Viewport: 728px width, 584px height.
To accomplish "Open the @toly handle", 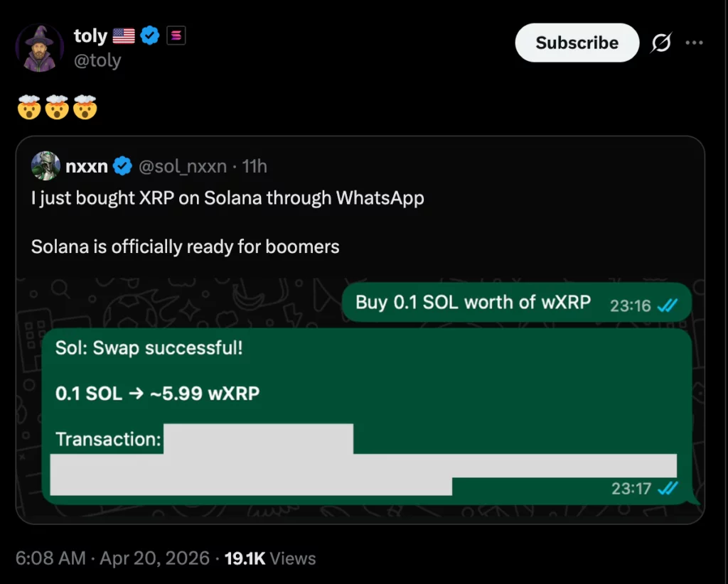I will (x=98, y=60).
